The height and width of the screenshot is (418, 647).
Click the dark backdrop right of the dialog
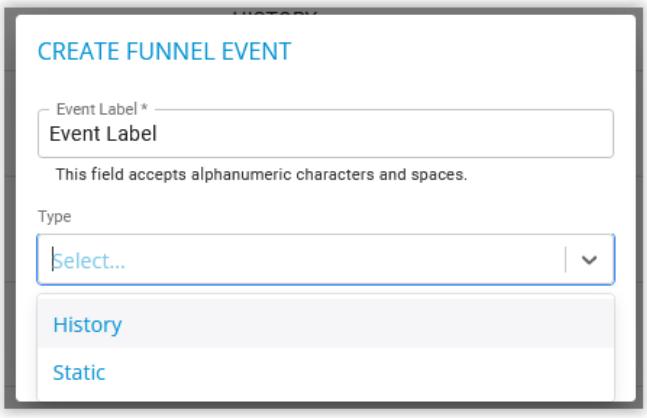[640, 206]
